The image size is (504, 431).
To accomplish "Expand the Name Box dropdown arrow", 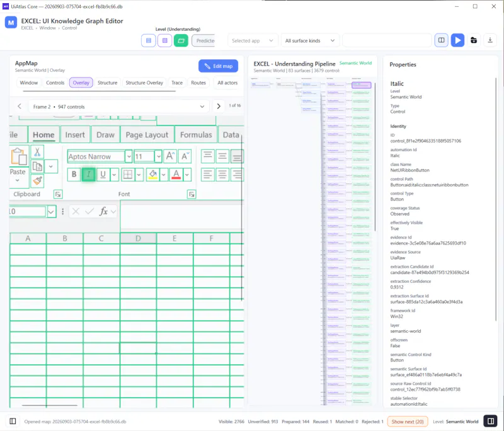I will pos(51,212).
